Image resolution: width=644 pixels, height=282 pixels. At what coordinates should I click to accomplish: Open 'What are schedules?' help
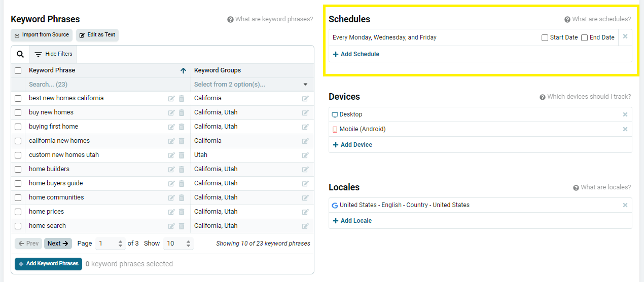(598, 19)
